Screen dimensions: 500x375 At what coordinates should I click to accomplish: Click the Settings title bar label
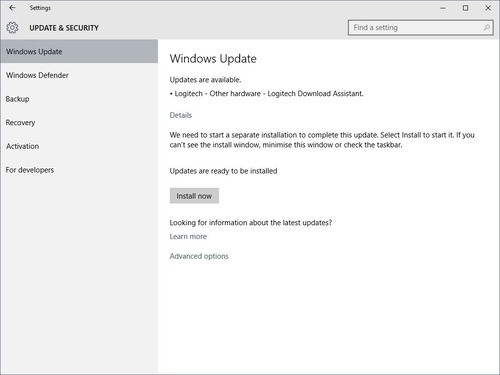pos(40,8)
